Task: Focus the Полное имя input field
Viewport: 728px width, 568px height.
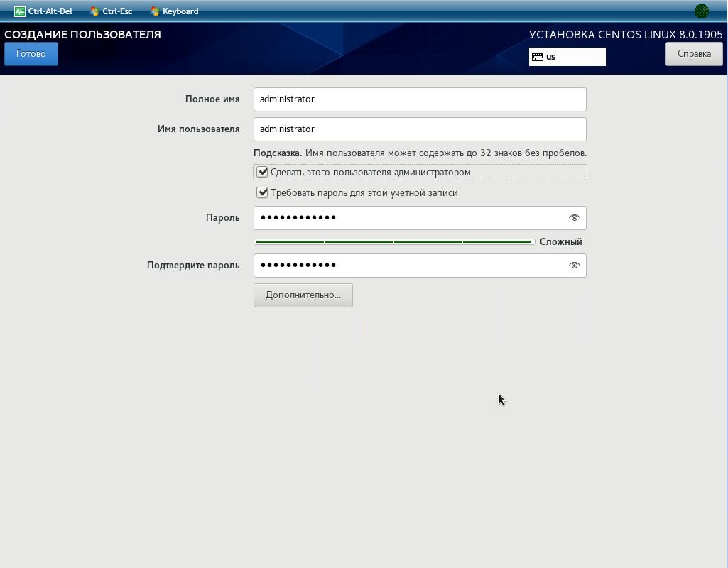Action: point(420,99)
